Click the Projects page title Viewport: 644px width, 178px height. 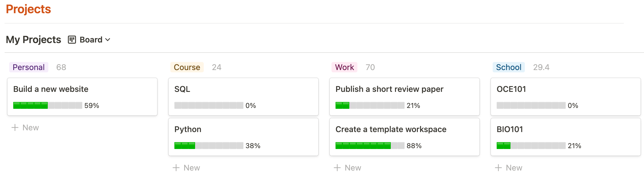28,9
